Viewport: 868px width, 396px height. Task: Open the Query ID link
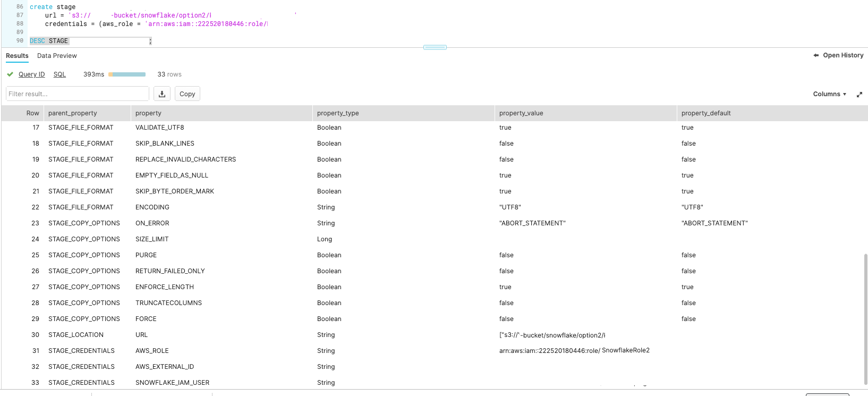(31, 74)
